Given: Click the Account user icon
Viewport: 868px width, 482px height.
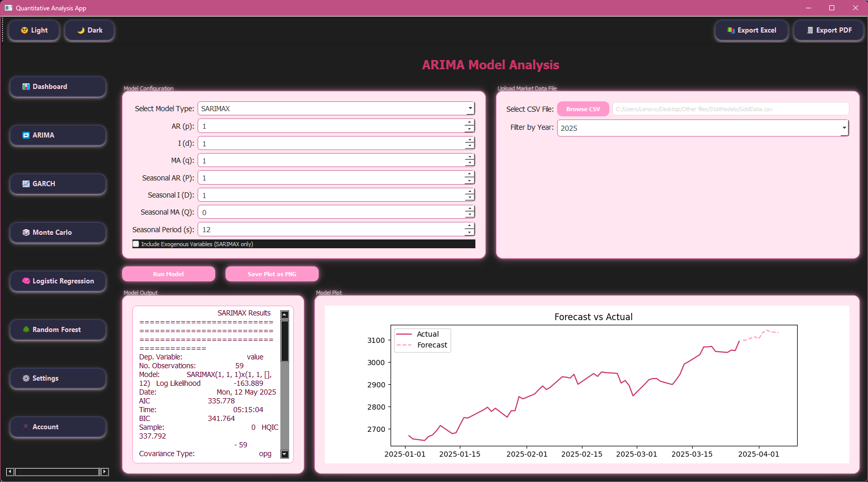Looking at the screenshot, I should [x=26, y=427].
